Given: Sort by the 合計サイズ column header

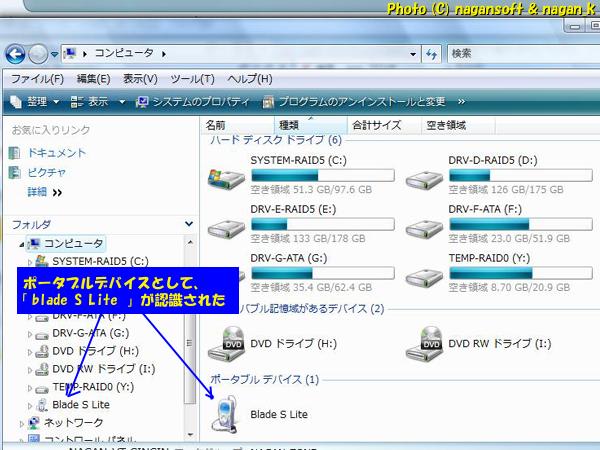Looking at the screenshot, I should (376, 125).
